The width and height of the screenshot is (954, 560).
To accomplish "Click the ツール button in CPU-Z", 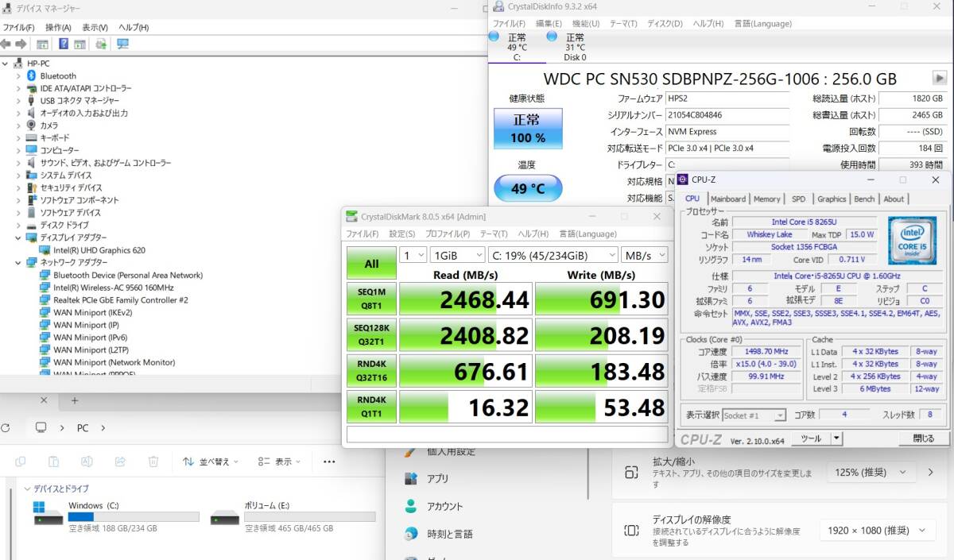I will (811, 438).
